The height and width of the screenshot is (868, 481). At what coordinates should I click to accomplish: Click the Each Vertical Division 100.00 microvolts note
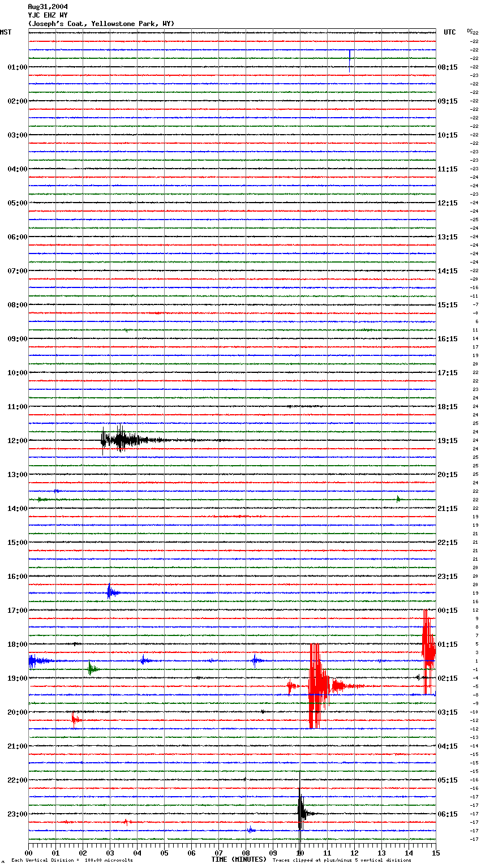click(72, 861)
